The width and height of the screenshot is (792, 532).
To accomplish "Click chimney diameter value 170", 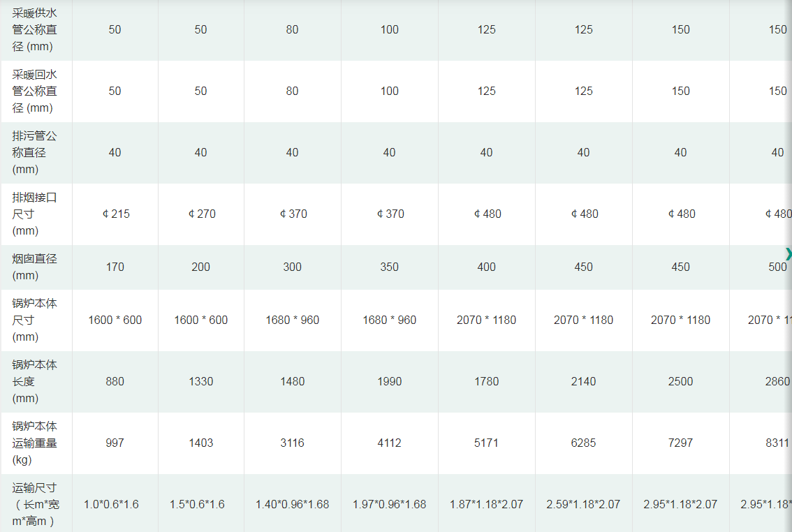I will point(115,267).
